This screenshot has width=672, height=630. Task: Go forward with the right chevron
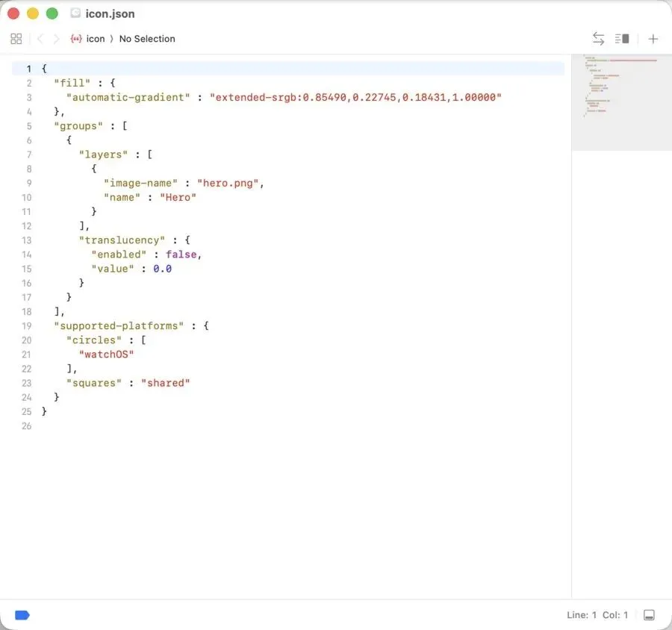56,39
